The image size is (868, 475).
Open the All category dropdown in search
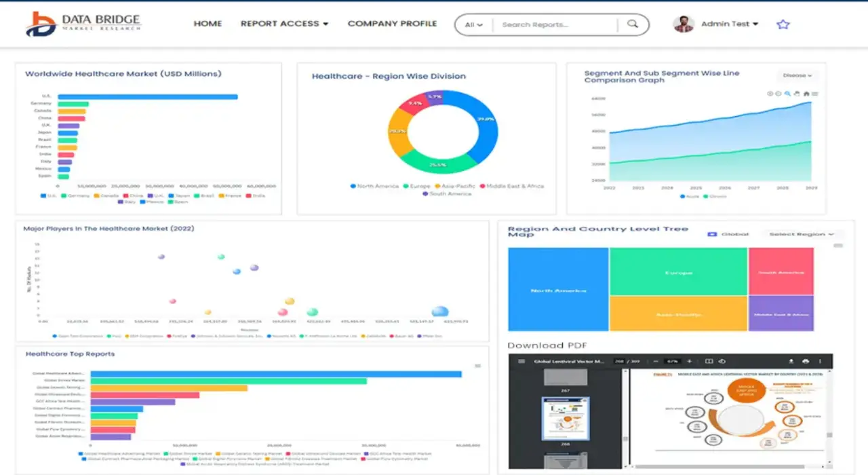[473, 24]
